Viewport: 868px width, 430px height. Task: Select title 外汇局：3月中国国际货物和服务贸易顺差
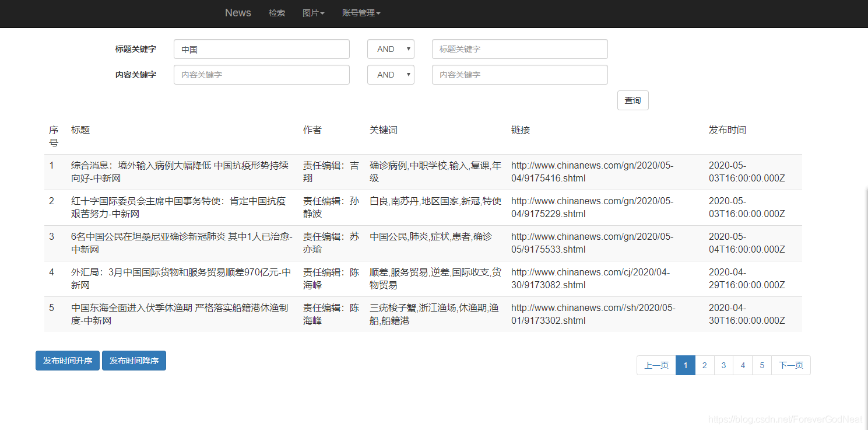coord(181,278)
